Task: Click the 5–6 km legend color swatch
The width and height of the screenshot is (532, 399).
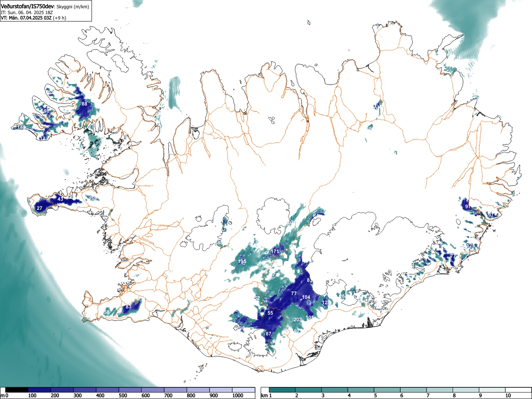Action: 387,390
